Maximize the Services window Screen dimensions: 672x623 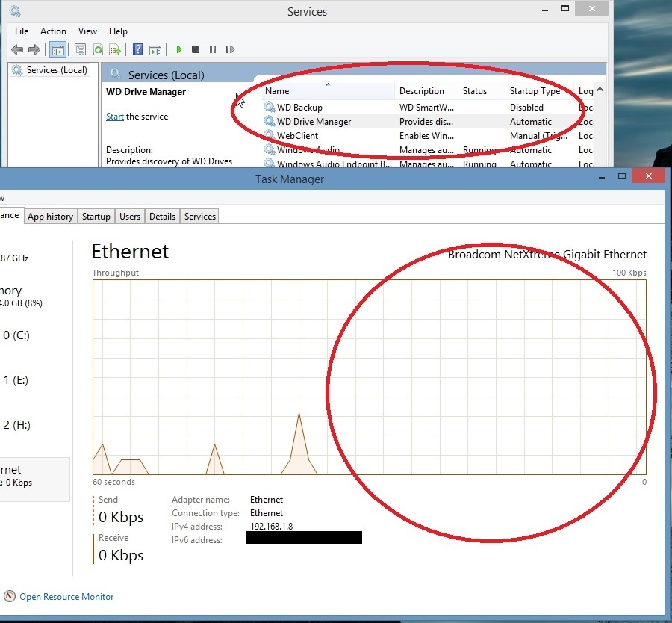click(565, 8)
